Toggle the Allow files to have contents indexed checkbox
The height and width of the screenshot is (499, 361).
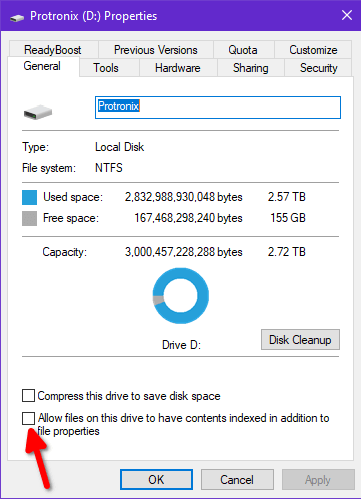28,418
